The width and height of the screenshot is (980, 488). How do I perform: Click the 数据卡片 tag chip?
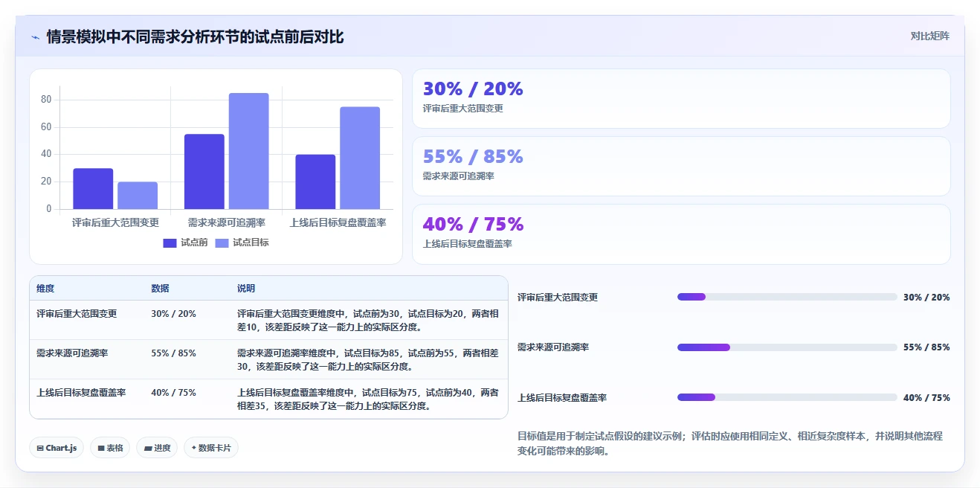tap(211, 448)
